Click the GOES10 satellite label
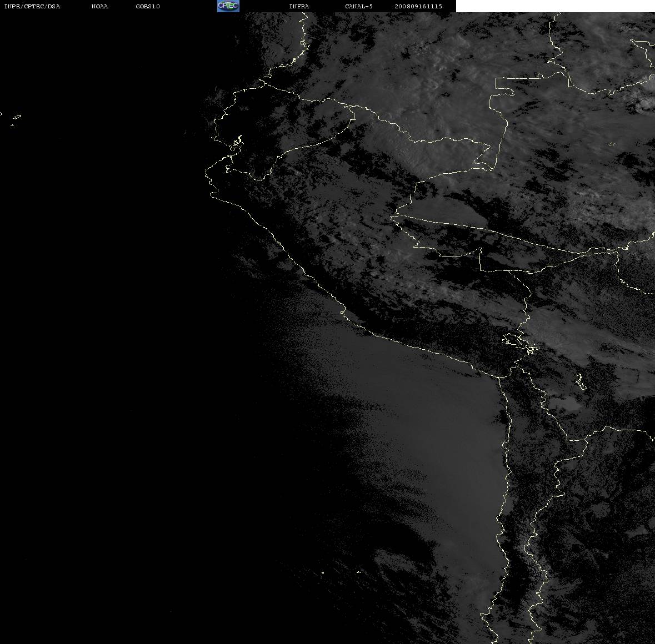 pos(148,6)
